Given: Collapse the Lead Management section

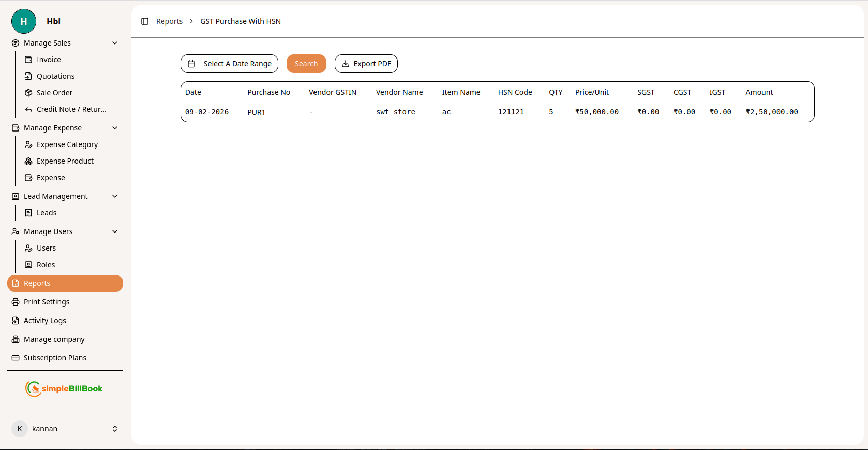Looking at the screenshot, I should coord(115,196).
